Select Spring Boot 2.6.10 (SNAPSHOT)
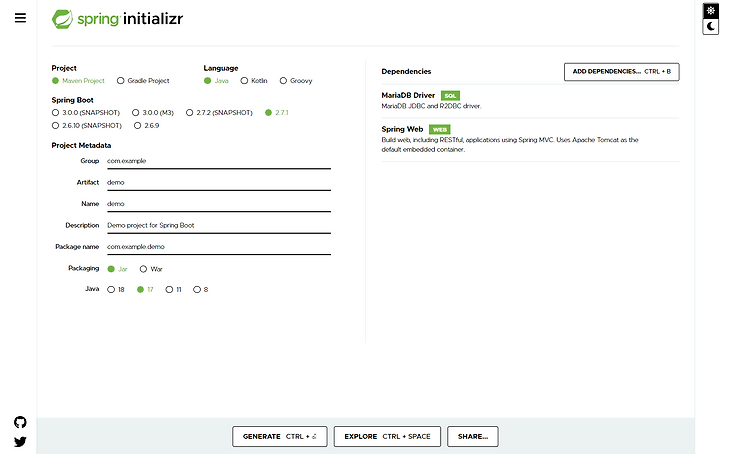 pyautogui.click(x=87, y=126)
